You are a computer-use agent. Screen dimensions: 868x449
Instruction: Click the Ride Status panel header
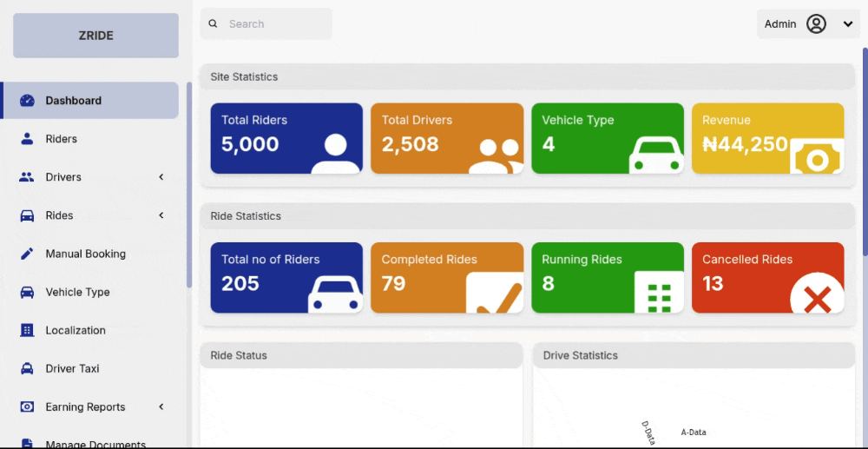point(361,355)
